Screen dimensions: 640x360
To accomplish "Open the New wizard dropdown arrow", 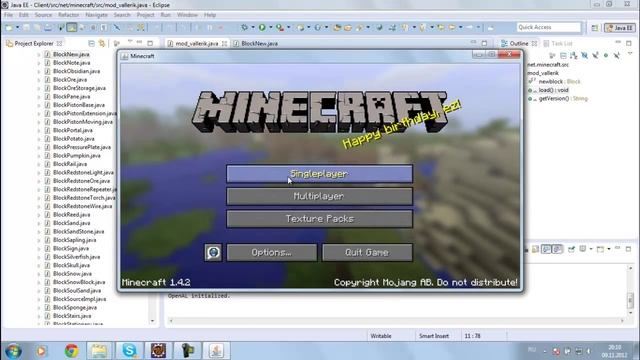I will [17, 27].
